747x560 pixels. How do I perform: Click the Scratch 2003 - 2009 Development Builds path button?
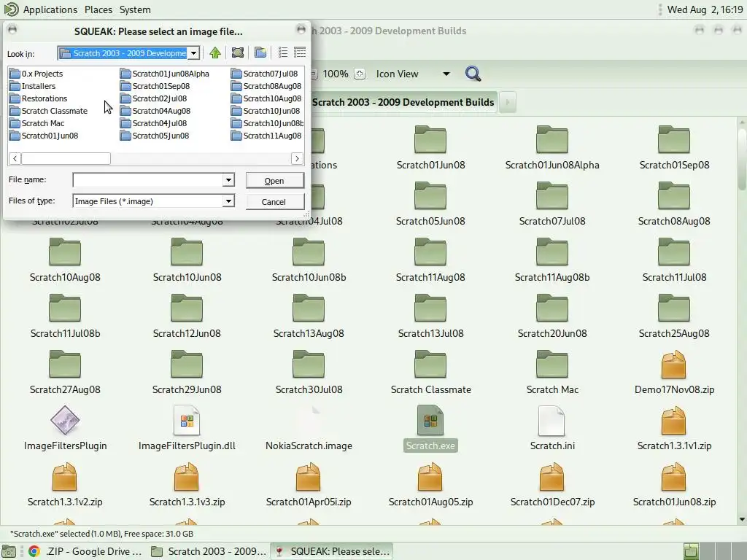(403, 102)
